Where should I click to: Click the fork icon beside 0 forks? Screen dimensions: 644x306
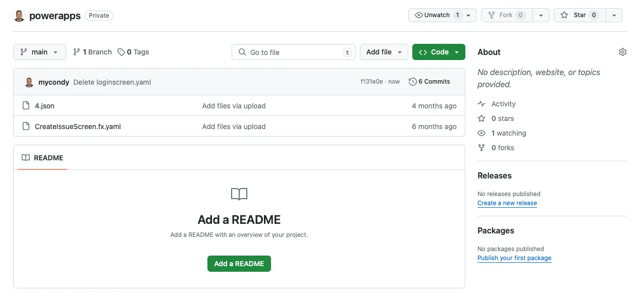[x=481, y=148]
